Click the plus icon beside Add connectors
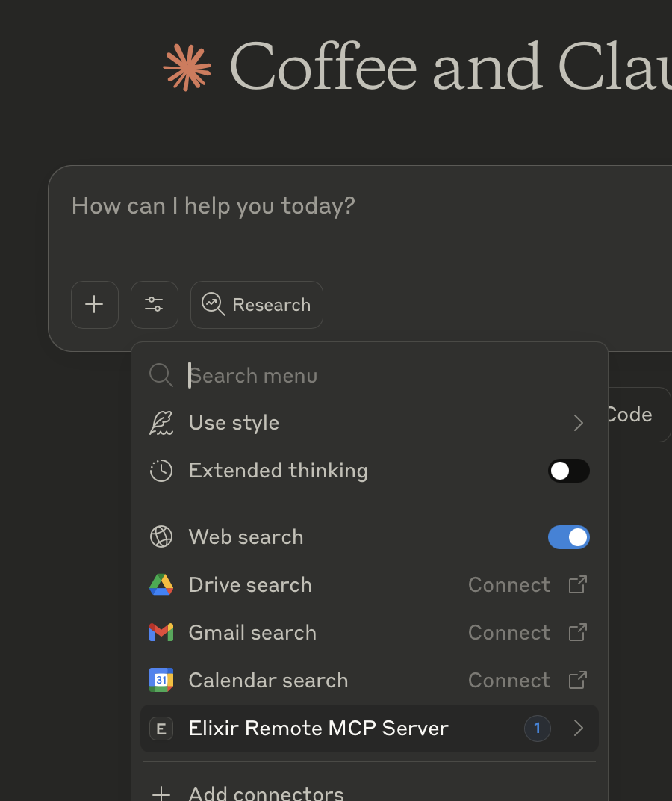This screenshot has height=801, width=672. pyautogui.click(x=161, y=794)
